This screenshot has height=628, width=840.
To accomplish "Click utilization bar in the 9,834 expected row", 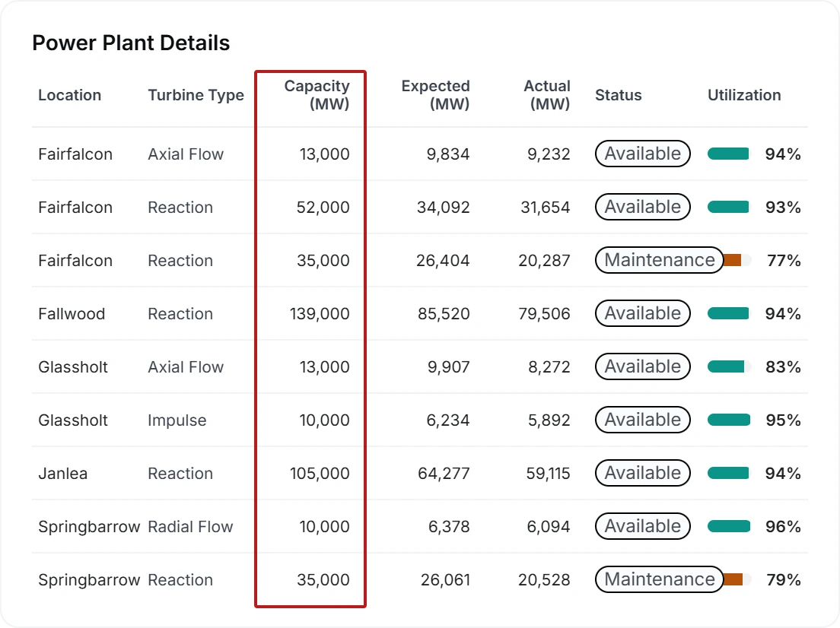I will [729, 154].
